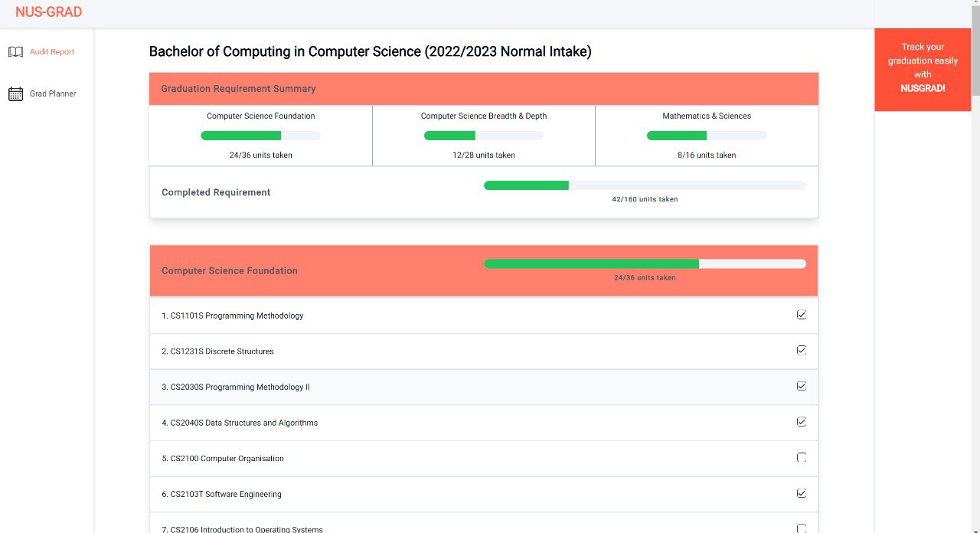Click the Graduation Requirement Summary header

[x=484, y=89]
